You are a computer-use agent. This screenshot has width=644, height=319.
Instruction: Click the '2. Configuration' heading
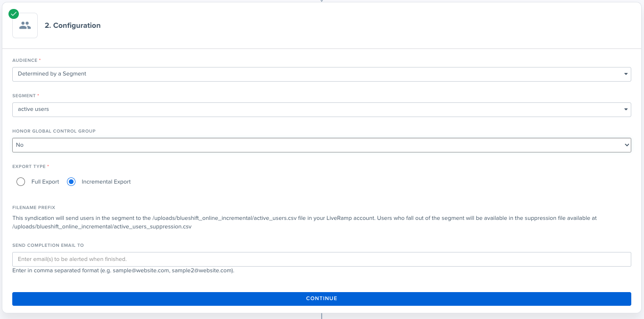click(x=73, y=25)
